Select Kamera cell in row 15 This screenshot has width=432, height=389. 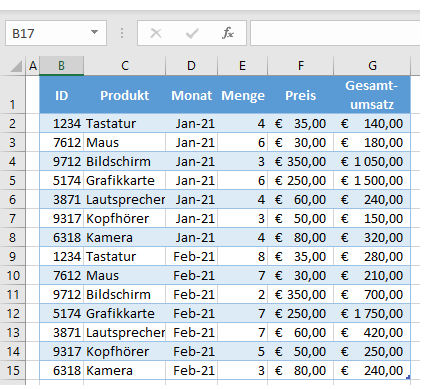pyautogui.click(x=125, y=370)
